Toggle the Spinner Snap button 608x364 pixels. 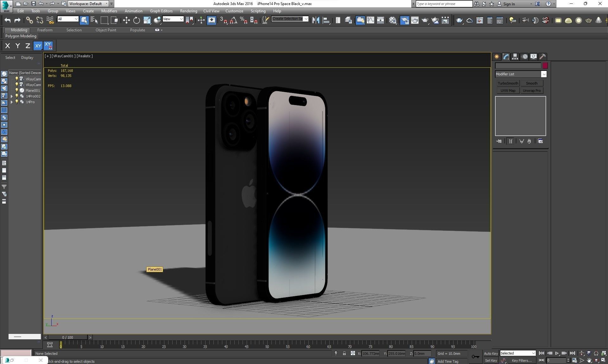click(254, 20)
